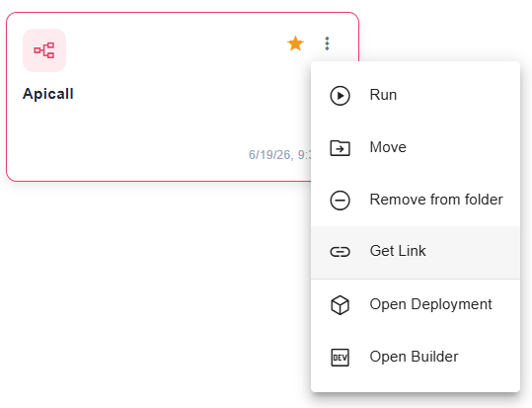
Task: Select Run from the context menu
Action: pyautogui.click(x=416, y=95)
